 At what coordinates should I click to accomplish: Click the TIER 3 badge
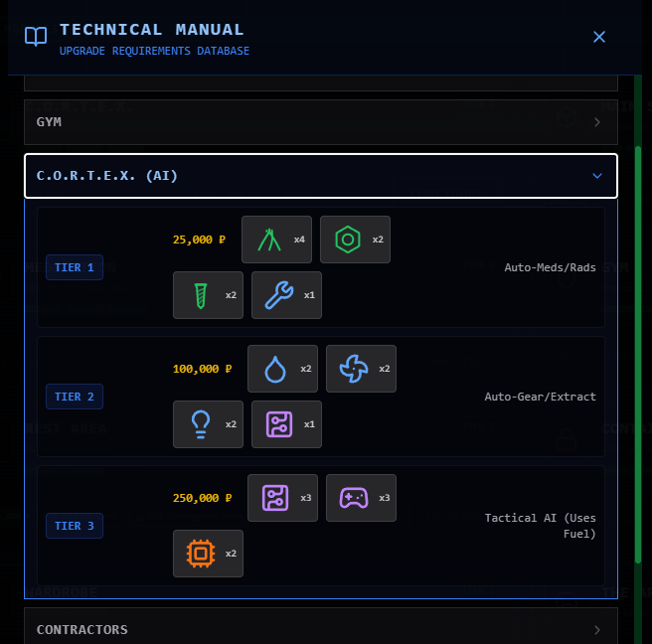75,526
